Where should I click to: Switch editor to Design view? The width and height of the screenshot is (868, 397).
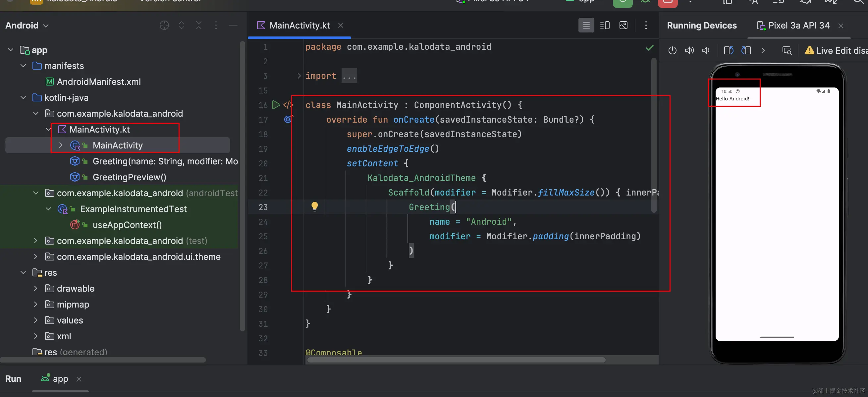click(624, 25)
